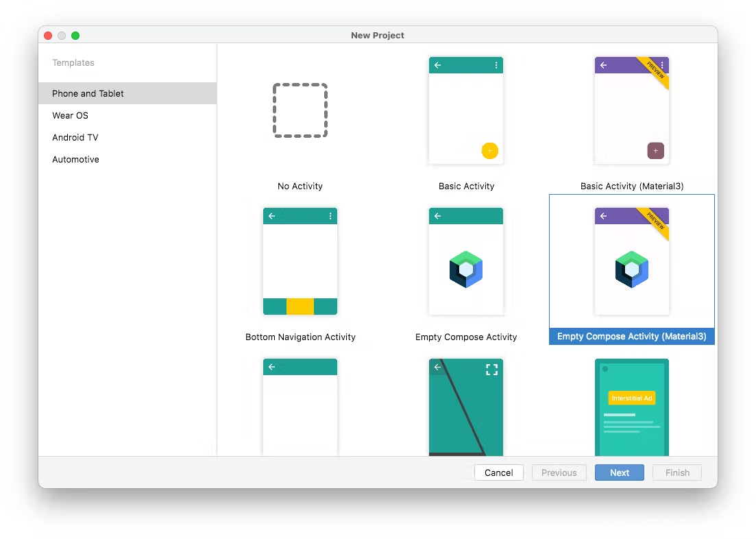Click the green zoom window button
This screenshot has height=539, width=756.
click(75, 36)
